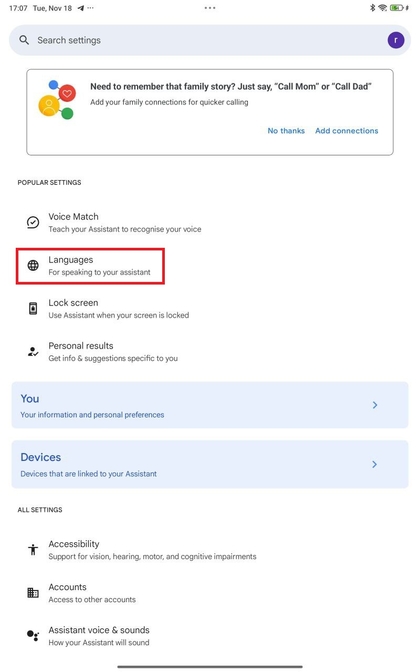Screen dimensions: 420x672
Task: Tap the Voice Match checkmark bubble icon
Action: [x=33, y=222]
